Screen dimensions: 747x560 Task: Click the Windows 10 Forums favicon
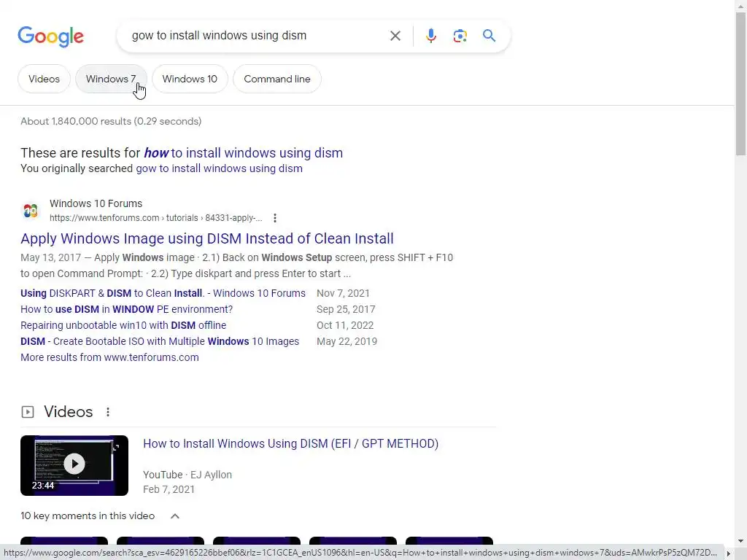coord(31,210)
